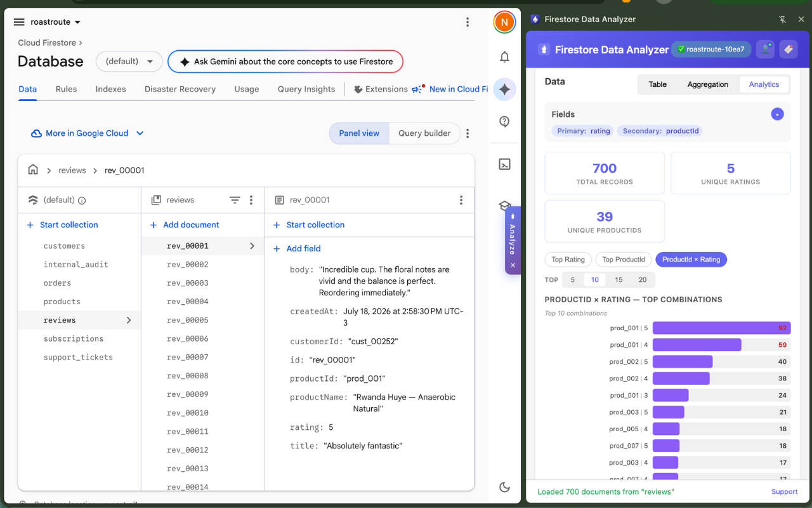Select the Analytics tab in the analyzer
The width and height of the screenshot is (812, 508).
[764, 84]
